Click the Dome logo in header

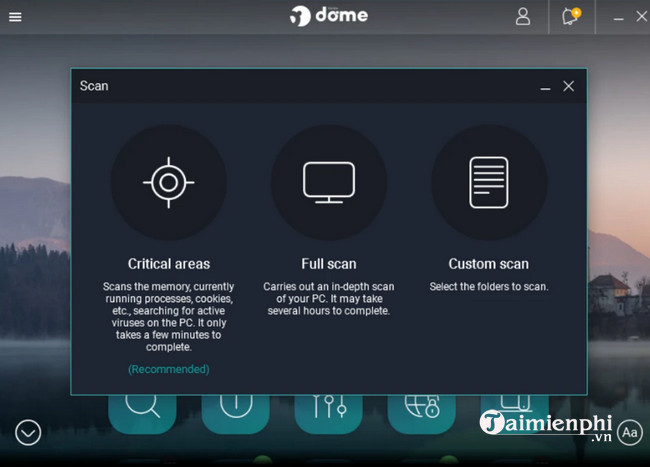pos(329,16)
